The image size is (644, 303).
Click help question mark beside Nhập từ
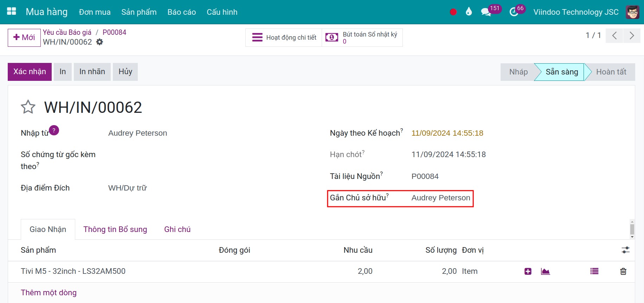(54, 130)
